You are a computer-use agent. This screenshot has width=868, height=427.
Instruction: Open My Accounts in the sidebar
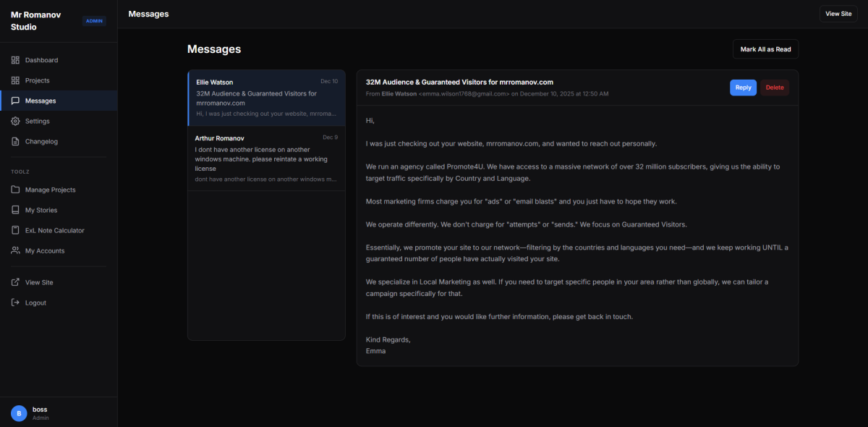click(x=44, y=250)
